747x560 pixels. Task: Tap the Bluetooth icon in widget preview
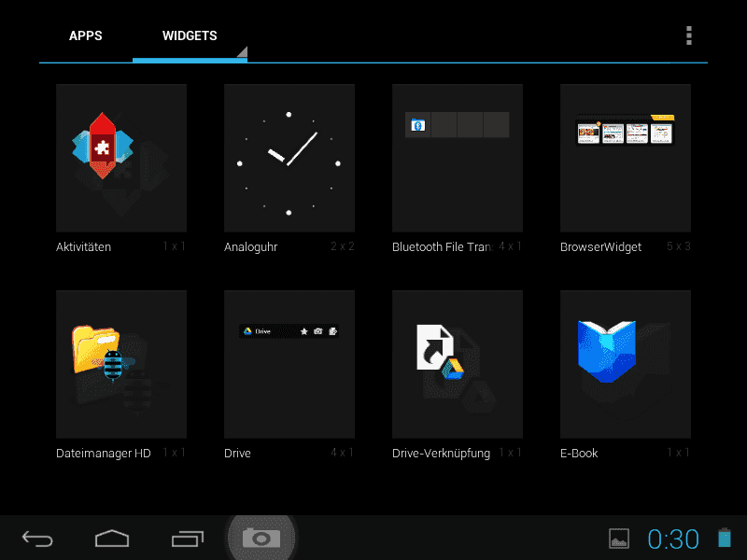click(x=417, y=125)
